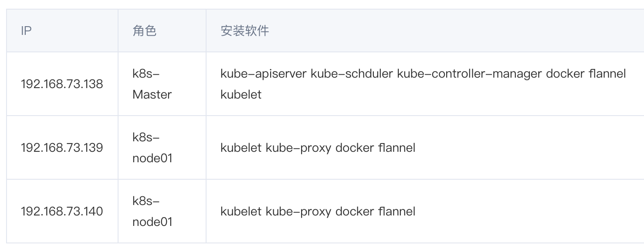Select the 角色 column header

coord(145,31)
